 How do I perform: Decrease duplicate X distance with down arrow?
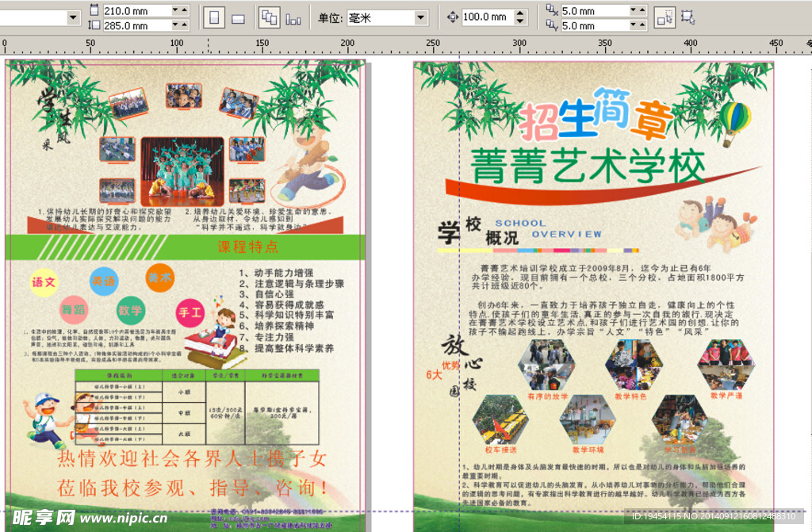tap(633, 10)
